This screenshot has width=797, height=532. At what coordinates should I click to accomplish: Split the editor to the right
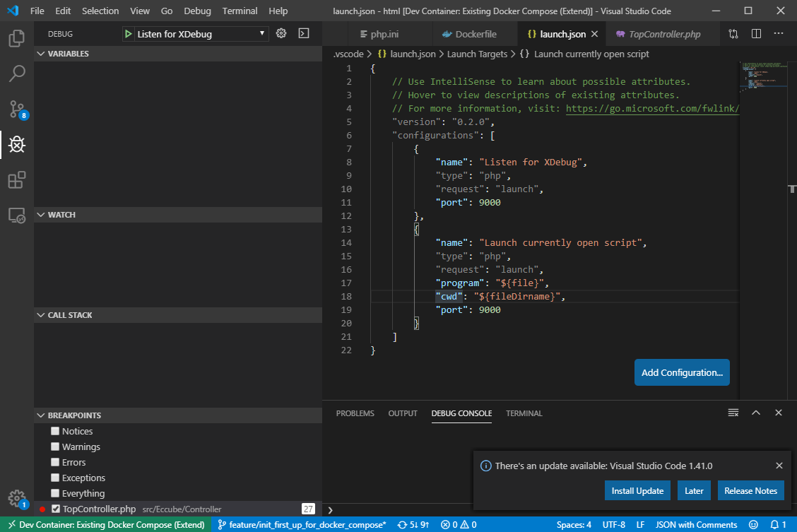(756, 33)
